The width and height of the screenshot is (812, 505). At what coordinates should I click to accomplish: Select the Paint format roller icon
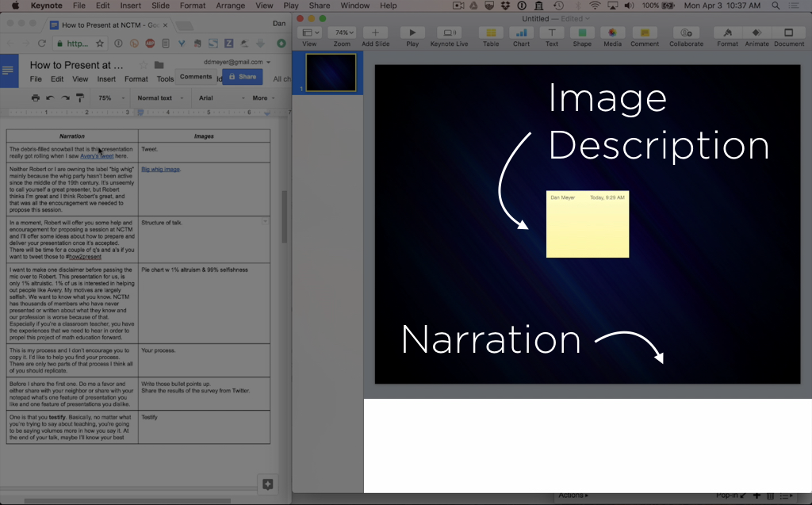(x=79, y=98)
